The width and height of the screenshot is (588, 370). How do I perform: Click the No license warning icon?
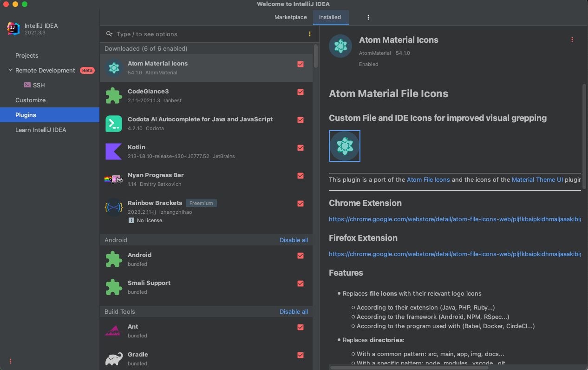click(x=131, y=220)
